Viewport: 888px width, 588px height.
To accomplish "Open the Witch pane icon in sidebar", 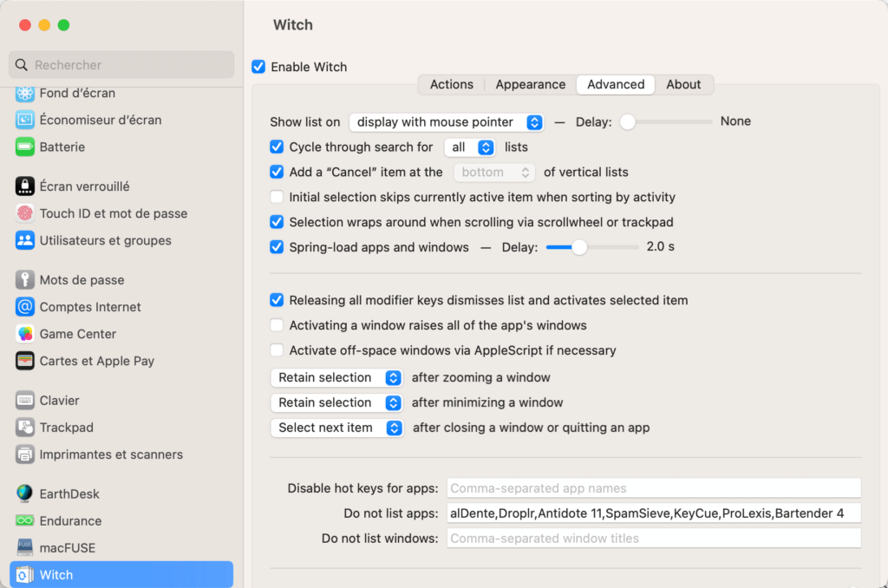I will (x=25, y=575).
